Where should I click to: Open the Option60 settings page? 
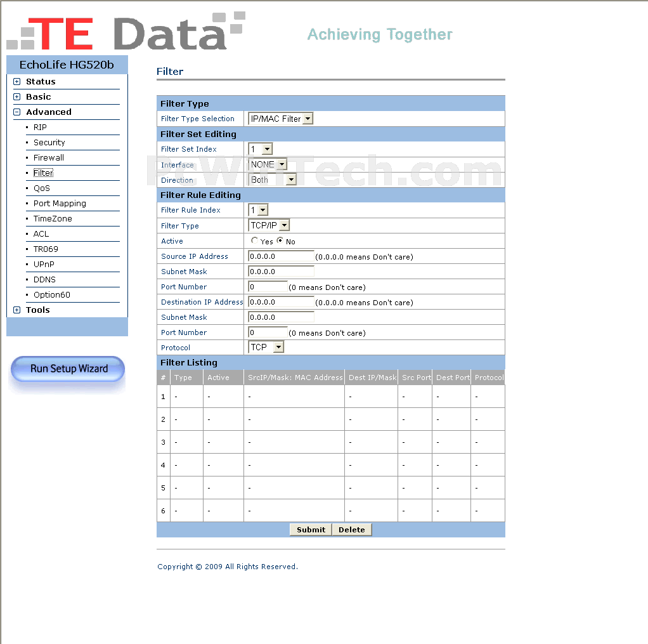click(x=52, y=295)
